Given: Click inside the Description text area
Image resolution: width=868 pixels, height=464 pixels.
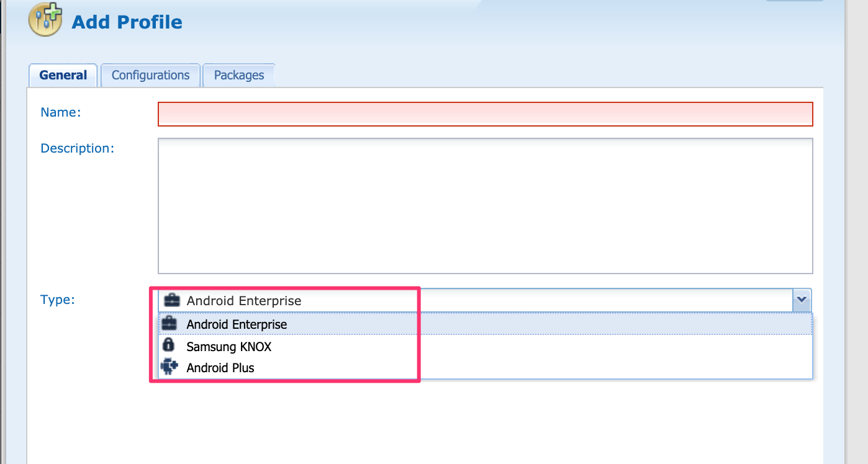Looking at the screenshot, I should (x=485, y=206).
